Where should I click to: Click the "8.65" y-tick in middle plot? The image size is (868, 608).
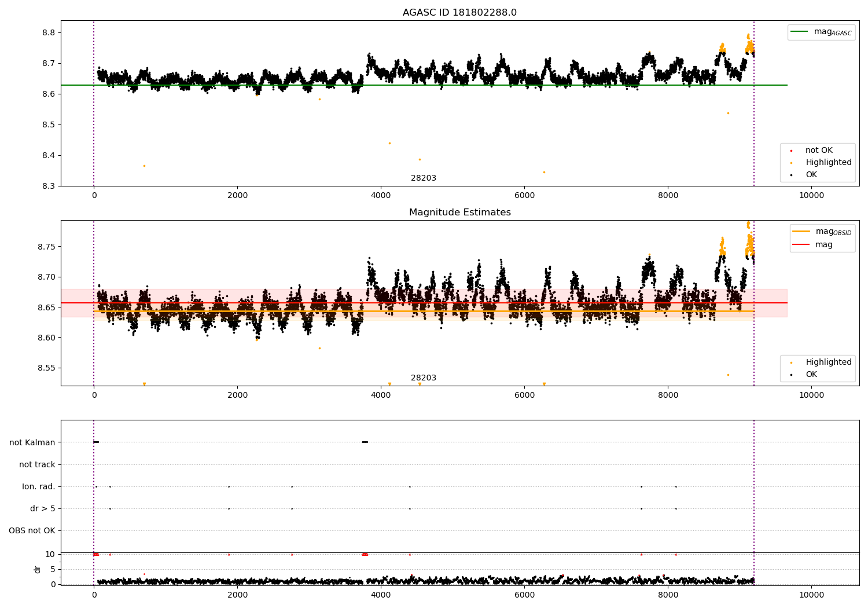point(46,307)
